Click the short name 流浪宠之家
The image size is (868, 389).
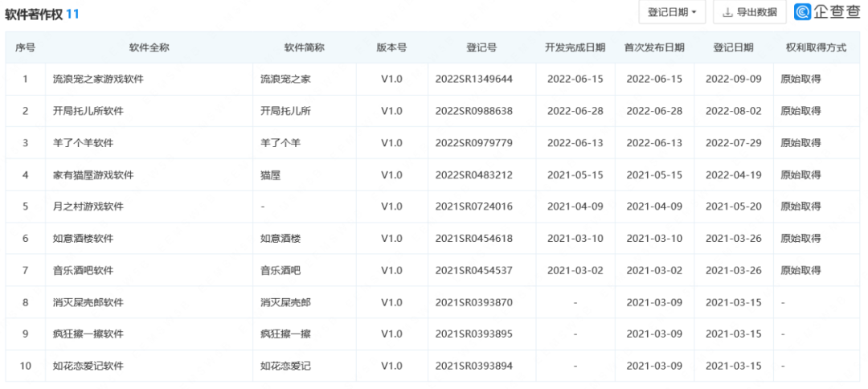(x=285, y=79)
